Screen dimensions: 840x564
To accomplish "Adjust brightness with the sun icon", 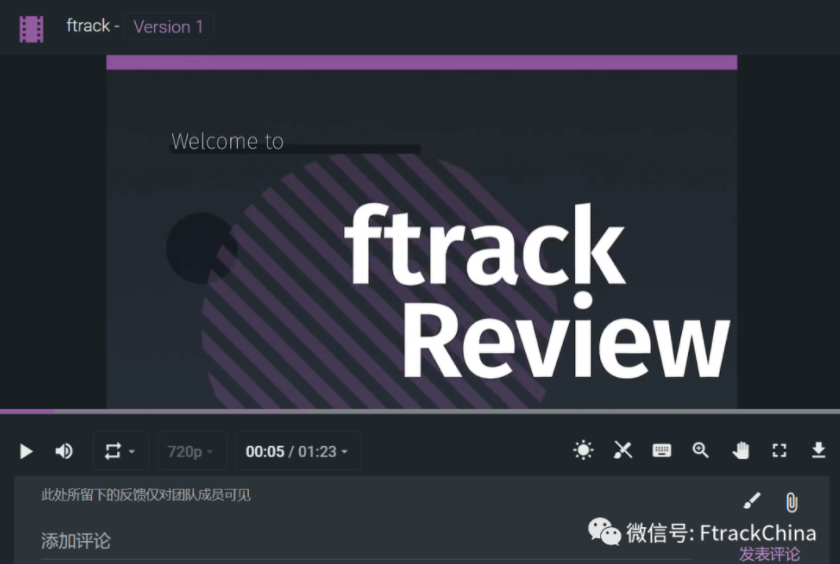I will click(583, 450).
